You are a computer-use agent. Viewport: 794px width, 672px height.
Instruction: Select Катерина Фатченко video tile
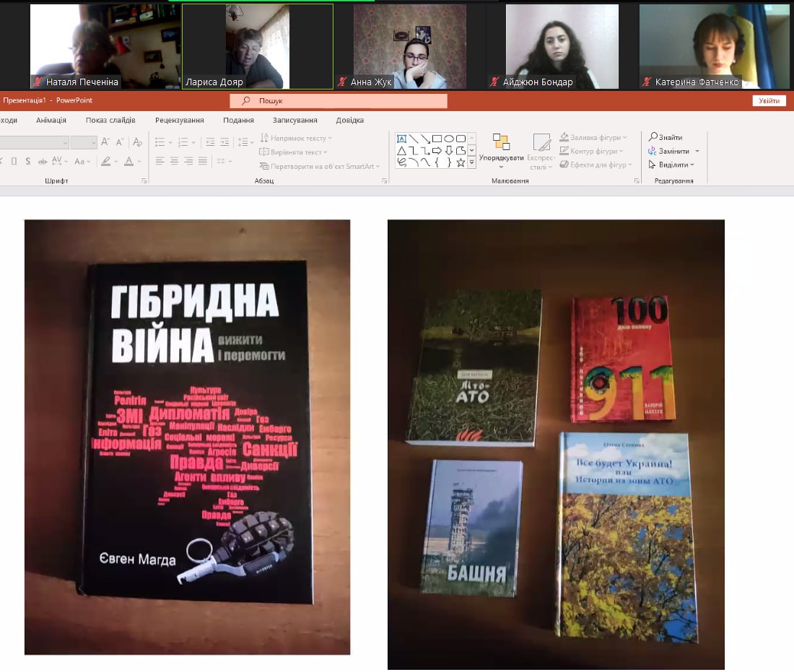coord(715,47)
